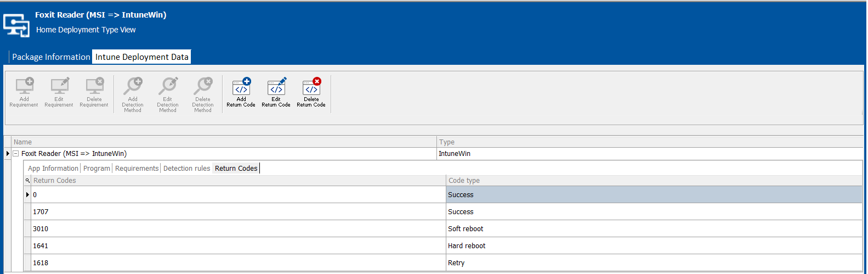Switch to Package Information tab

(x=51, y=57)
